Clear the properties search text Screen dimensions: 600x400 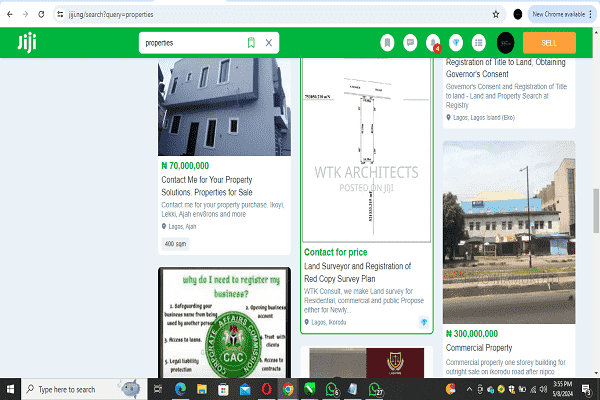coord(269,42)
